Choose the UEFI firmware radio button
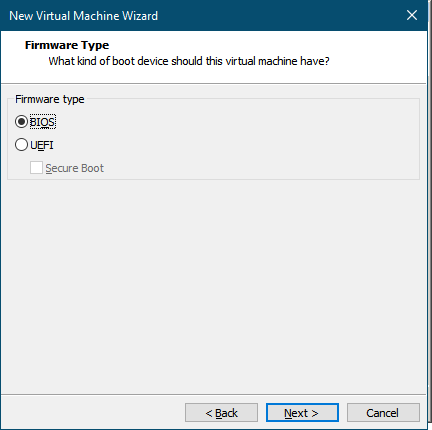The height and width of the screenshot is (430, 432). 21,145
